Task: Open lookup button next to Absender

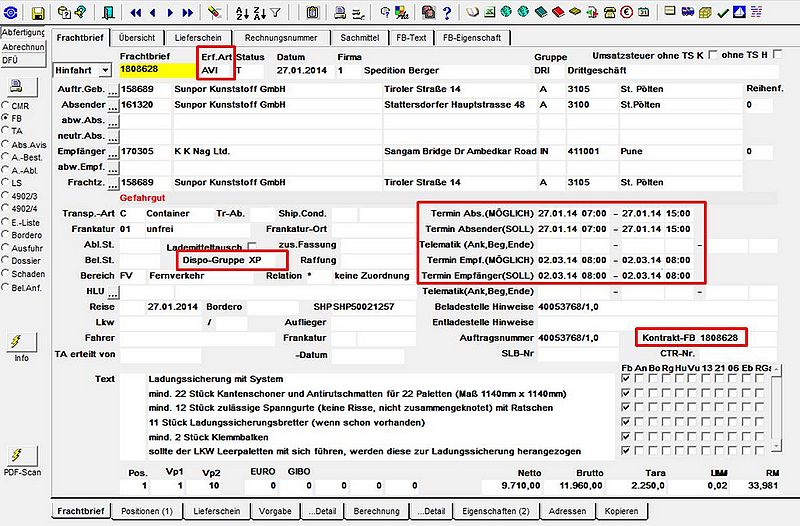Action: pos(113,106)
